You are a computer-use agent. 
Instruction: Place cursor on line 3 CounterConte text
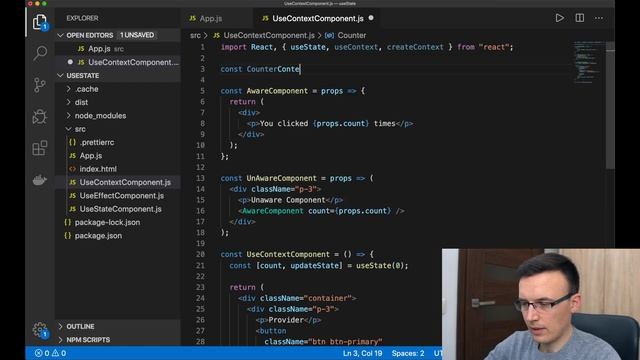coord(273,69)
